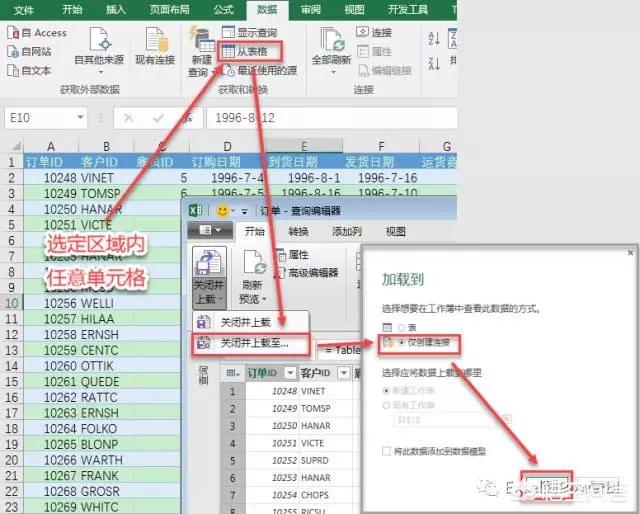Click 属性 in the Excel 连接 group
The image size is (640, 514).
[374, 51]
